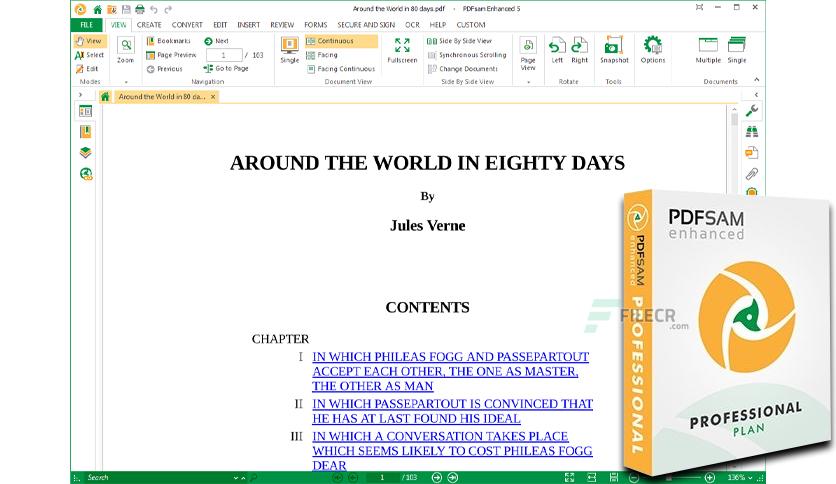
Task: Open the SECURE AND SIGN tab
Action: tap(366, 25)
